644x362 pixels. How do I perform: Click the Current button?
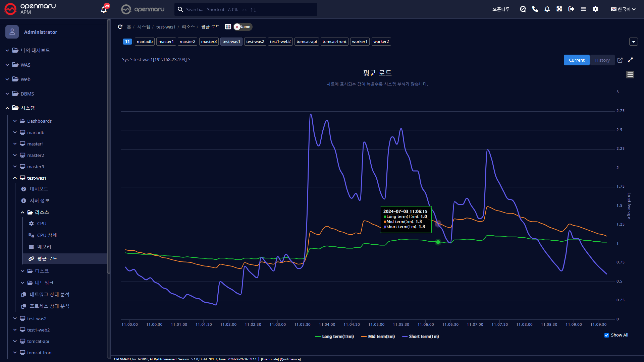point(576,60)
